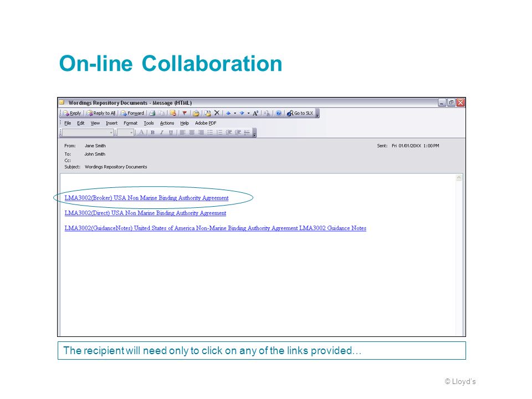Increase indent of the text
The image size is (532, 399).
click(x=238, y=132)
